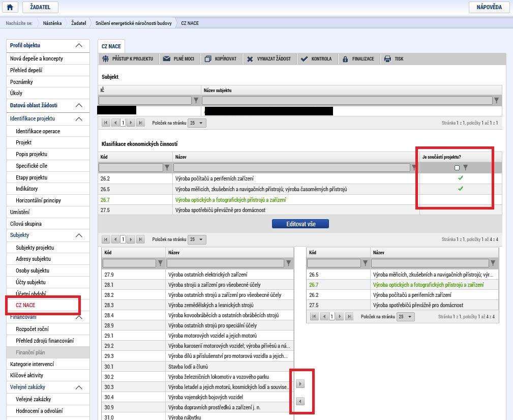513x420 pixels.
Task: Click VYMAZAT ŽÁDOST in the toolbar
Action: (x=269, y=59)
